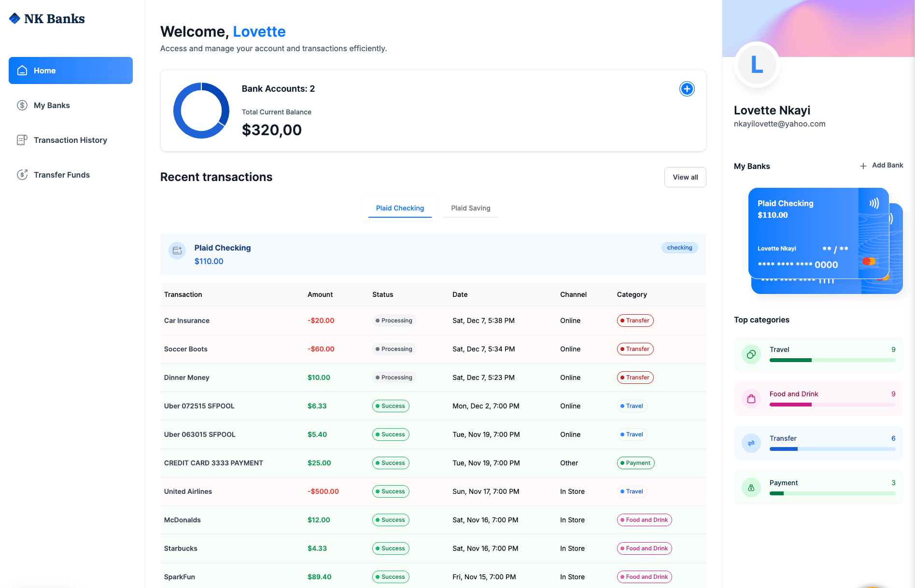Image resolution: width=915 pixels, height=588 pixels.
Task: Click the L profile avatar
Action: click(757, 65)
